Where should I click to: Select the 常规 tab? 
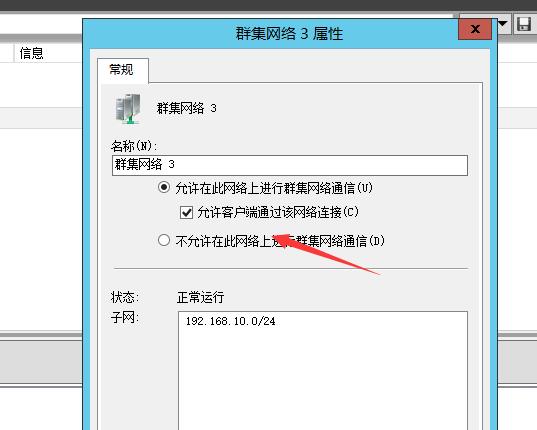[123, 70]
